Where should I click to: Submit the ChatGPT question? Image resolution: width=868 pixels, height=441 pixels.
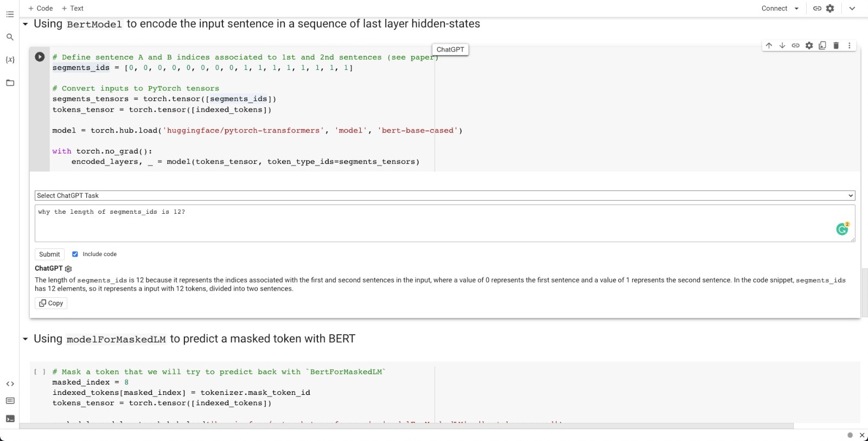coord(49,254)
